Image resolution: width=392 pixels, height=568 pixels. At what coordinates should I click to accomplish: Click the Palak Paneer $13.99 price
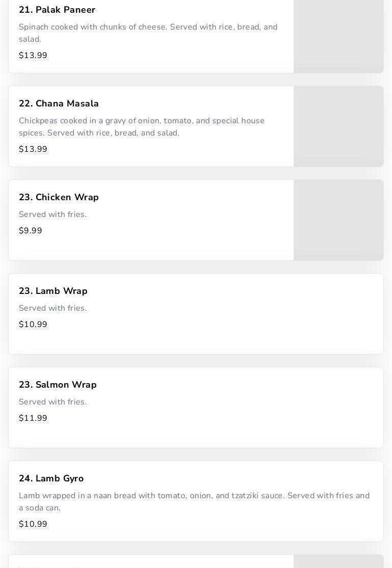(33, 56)
